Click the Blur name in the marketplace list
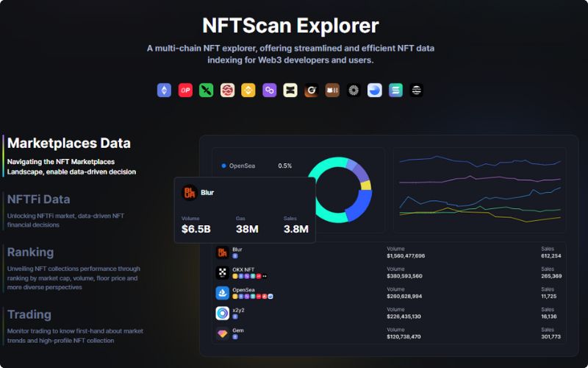Viewport: 588px width, 368px height. coord(237,250)
